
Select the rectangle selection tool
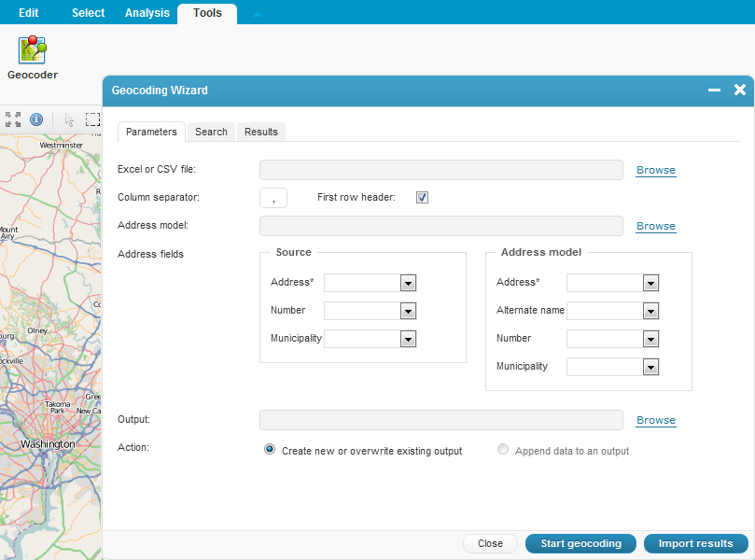pos(92,119)
